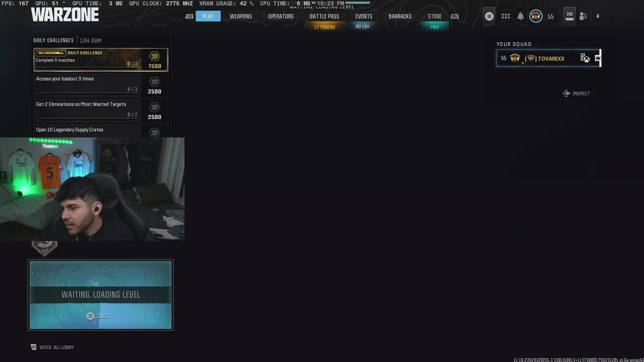Click the Daily Challenges heading
This screenshot has height=362, width=644.
53,40
